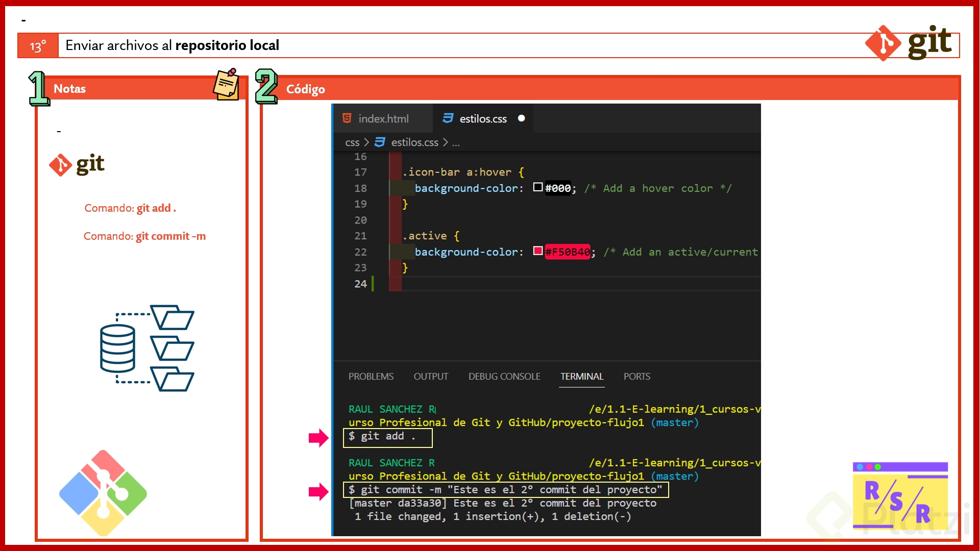Open the css folder breadcrumb

point(352,142)
